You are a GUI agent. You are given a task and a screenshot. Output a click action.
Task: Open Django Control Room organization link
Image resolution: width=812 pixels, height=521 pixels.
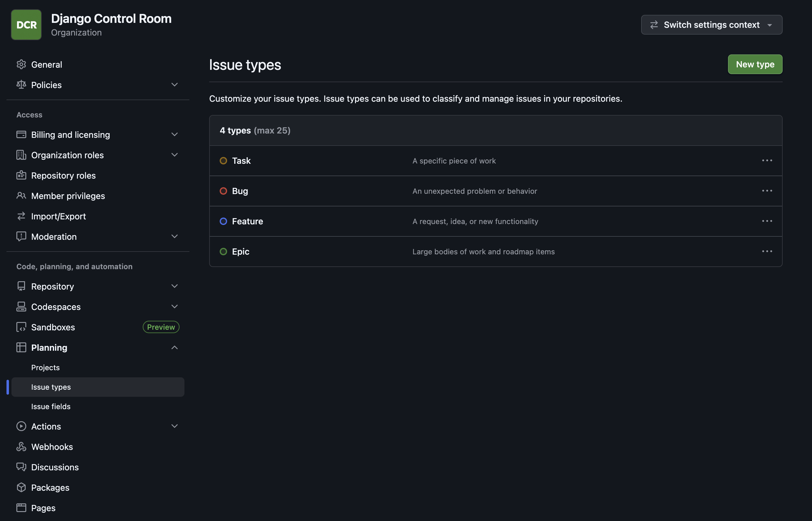111,19
